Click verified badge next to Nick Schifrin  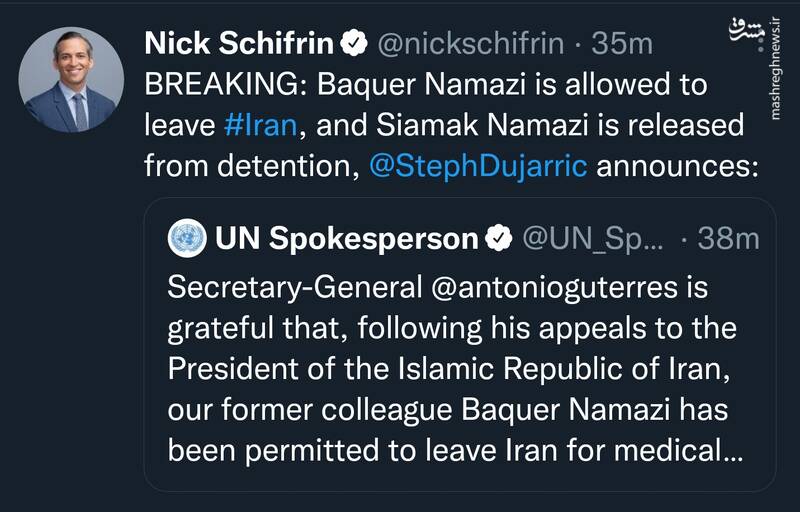[x=352, y=44]
